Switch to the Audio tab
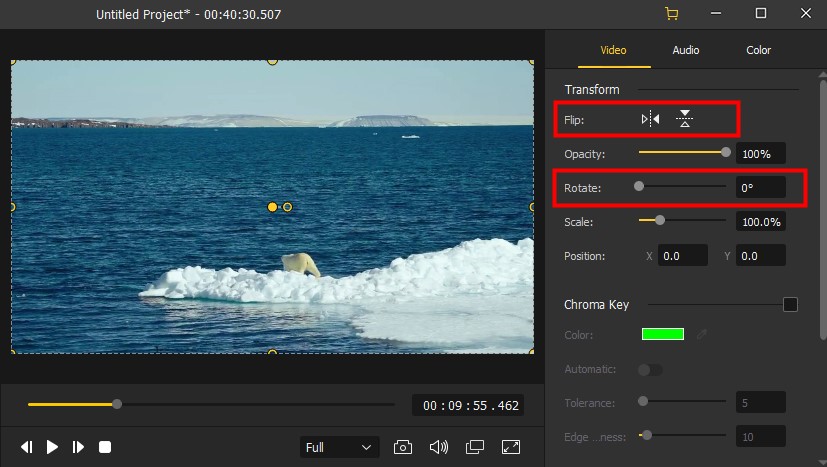 pos(686,50)
